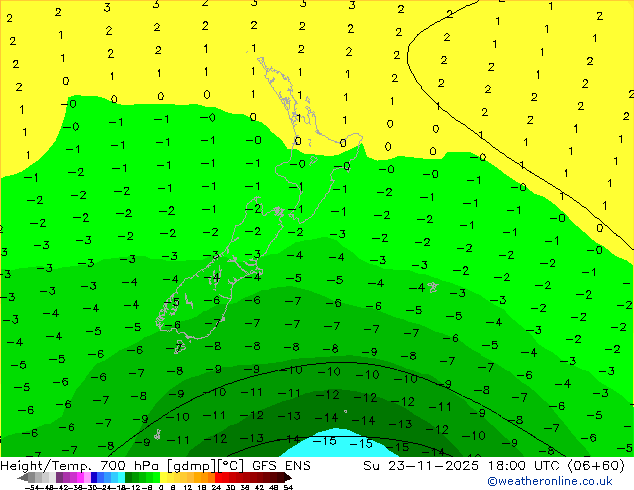Click the Chatham Islands outline east of New Zealand

point(433,287)
